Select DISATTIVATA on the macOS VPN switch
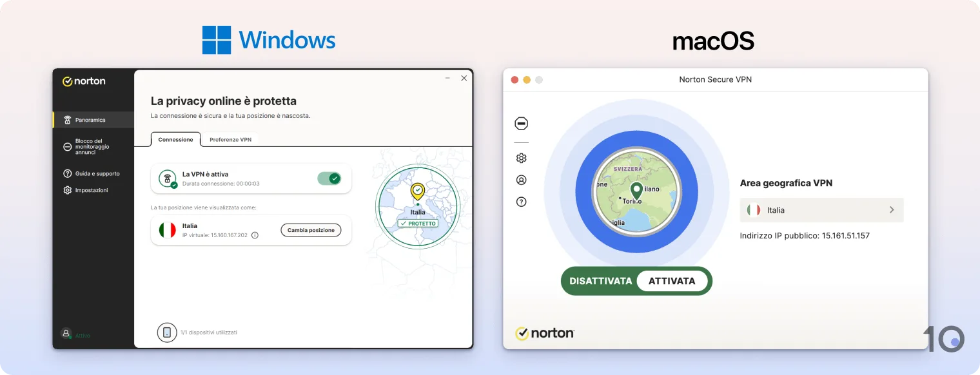 coord(600,281)
